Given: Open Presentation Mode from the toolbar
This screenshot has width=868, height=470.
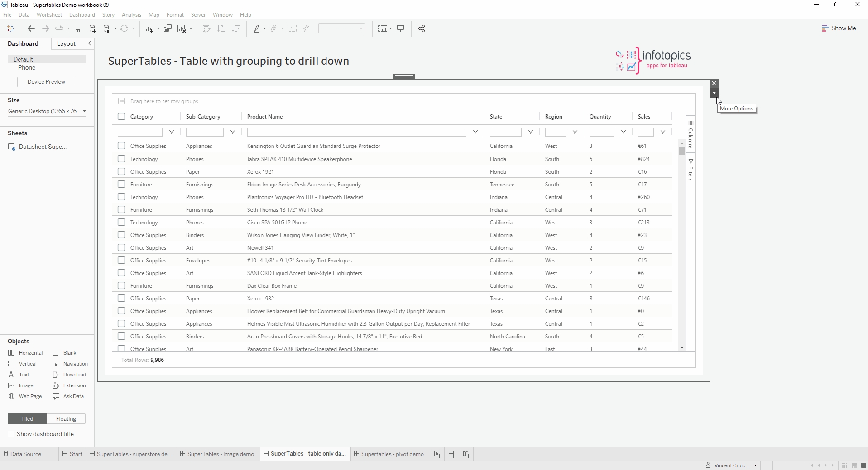Looking at the screenshot, I should tap(401, 28).
